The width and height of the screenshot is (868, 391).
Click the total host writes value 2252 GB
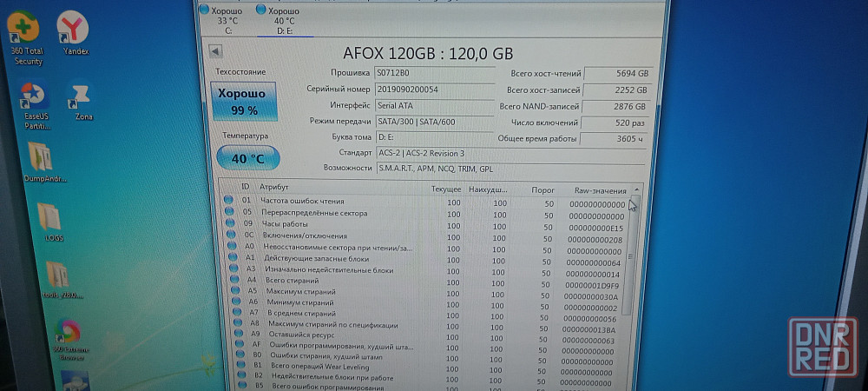point(616,89)
